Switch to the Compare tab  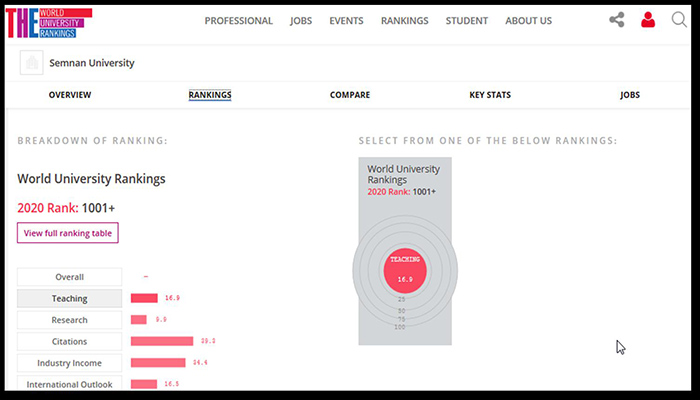350,95
